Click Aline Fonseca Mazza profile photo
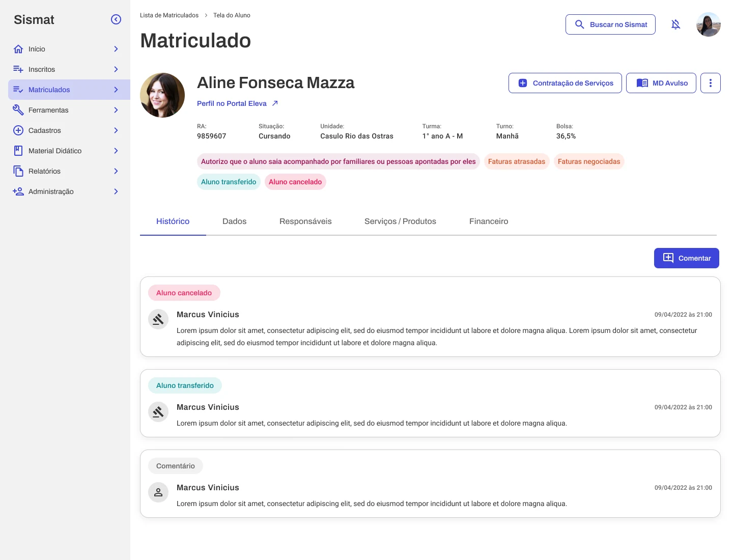Viewport: 733px width, 560px height. 162,95
